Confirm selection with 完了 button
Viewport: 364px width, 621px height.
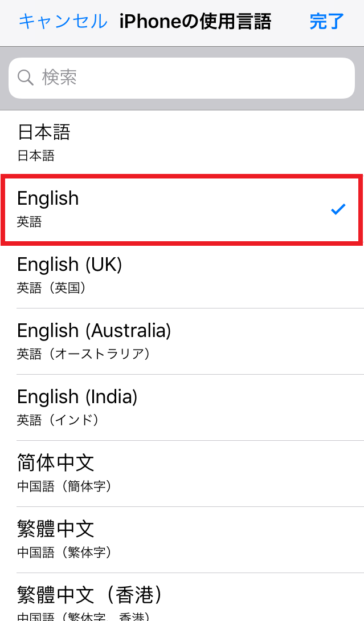[x=327, y=22]
